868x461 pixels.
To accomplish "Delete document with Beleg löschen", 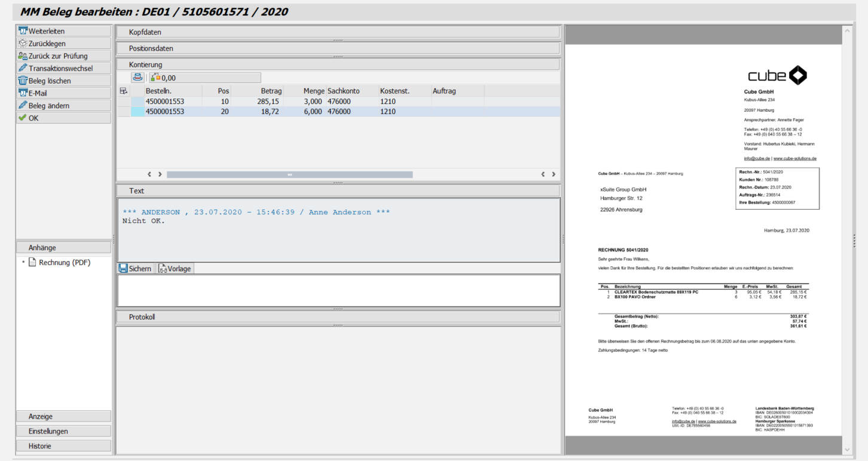I will click(63, 81).
